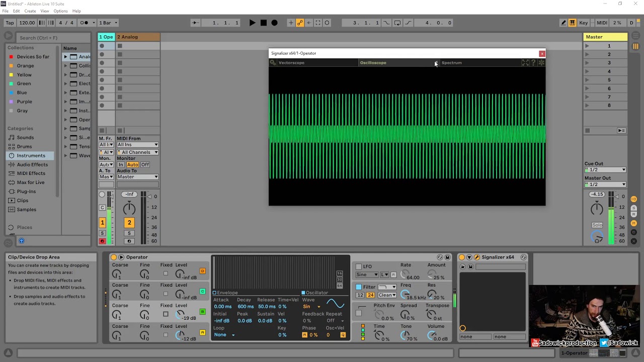The width and height of the screenshot is (644, 362).
Task: Open the View menu
Action: pyautogui.click(x=45, y=11)
